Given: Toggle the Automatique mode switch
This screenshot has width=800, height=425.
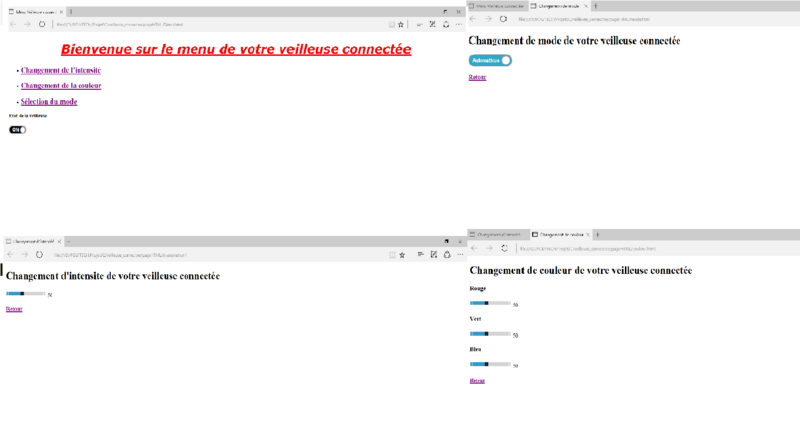Looking at the screenshot, I should click(x=490, y=60).
